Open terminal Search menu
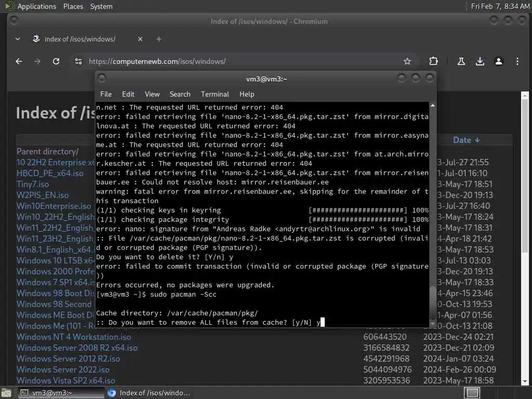Screen dimensions: 532x399 180,95
